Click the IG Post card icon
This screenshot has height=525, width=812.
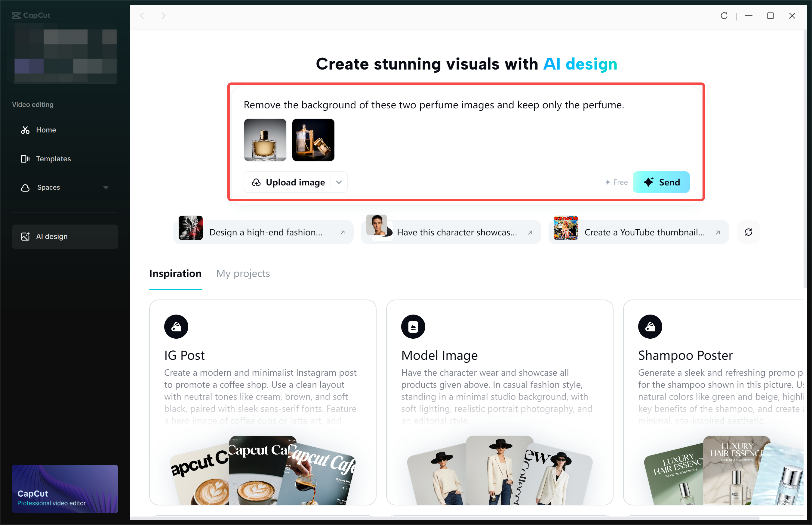[176, 326]
